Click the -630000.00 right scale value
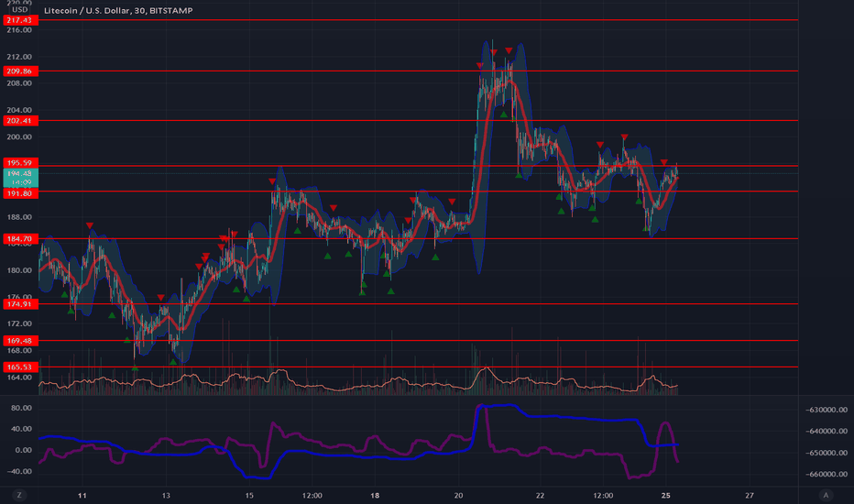The image size is (854, 504). [x=827, y=410]
